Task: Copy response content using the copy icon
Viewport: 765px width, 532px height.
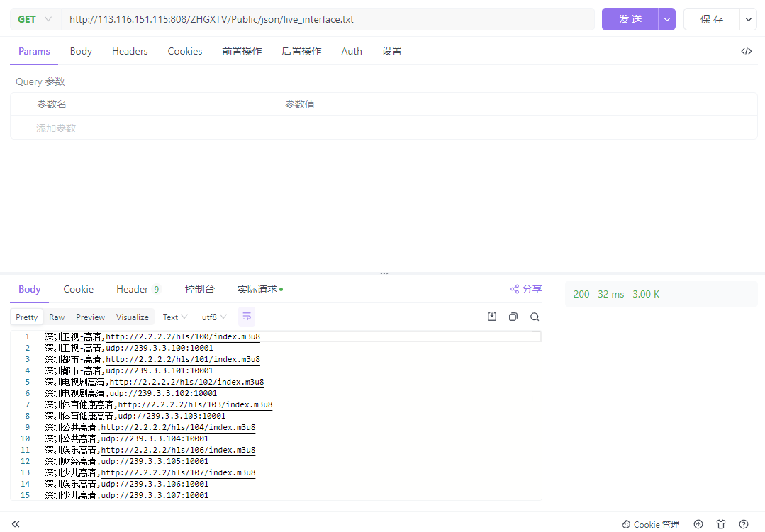Action: 513,317
